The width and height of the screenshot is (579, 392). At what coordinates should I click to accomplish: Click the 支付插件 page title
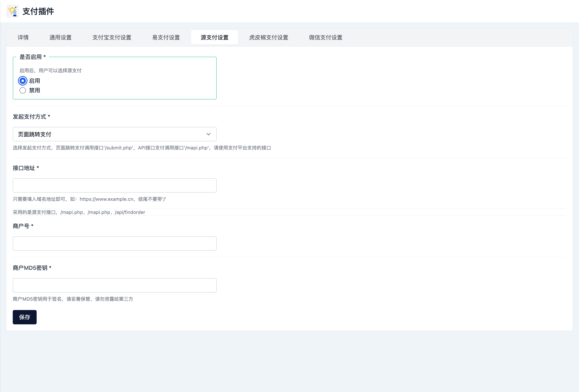pyautogui.click(x=38, y=12)
